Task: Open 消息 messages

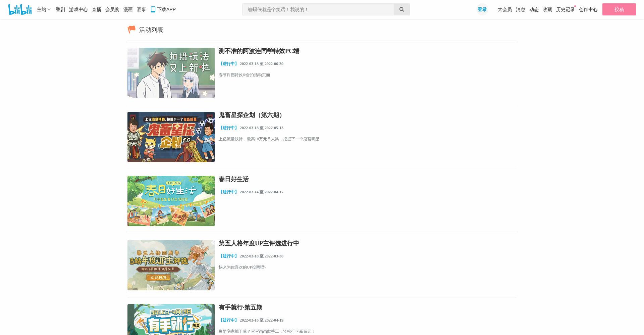Action: pos(521,9)
